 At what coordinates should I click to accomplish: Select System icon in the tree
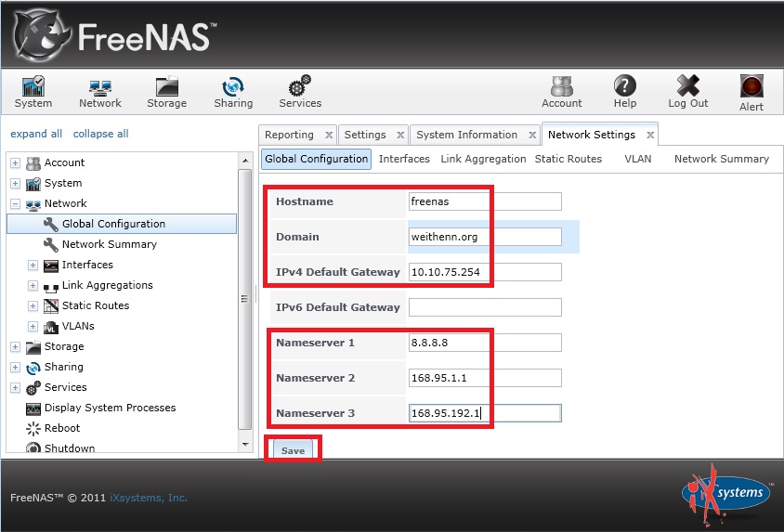[33, 183]
